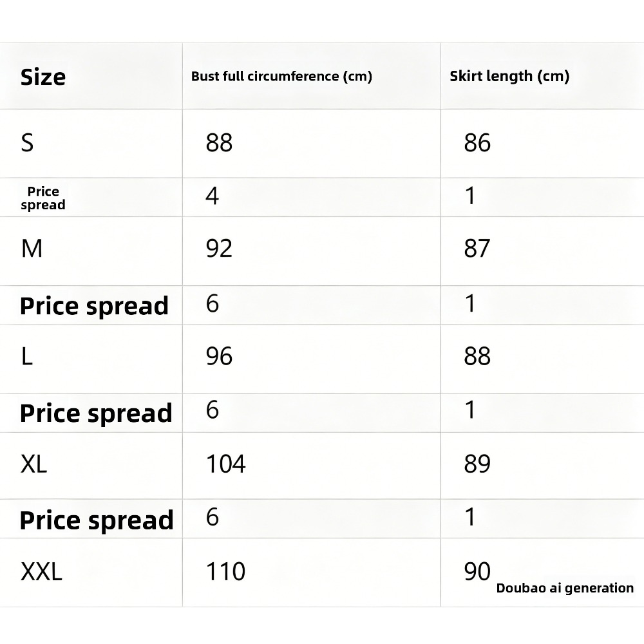This screenshot has height=644, width=644.
Task: Select the XXL size cell
Action: pyautogui.click(x=41, y=572)
